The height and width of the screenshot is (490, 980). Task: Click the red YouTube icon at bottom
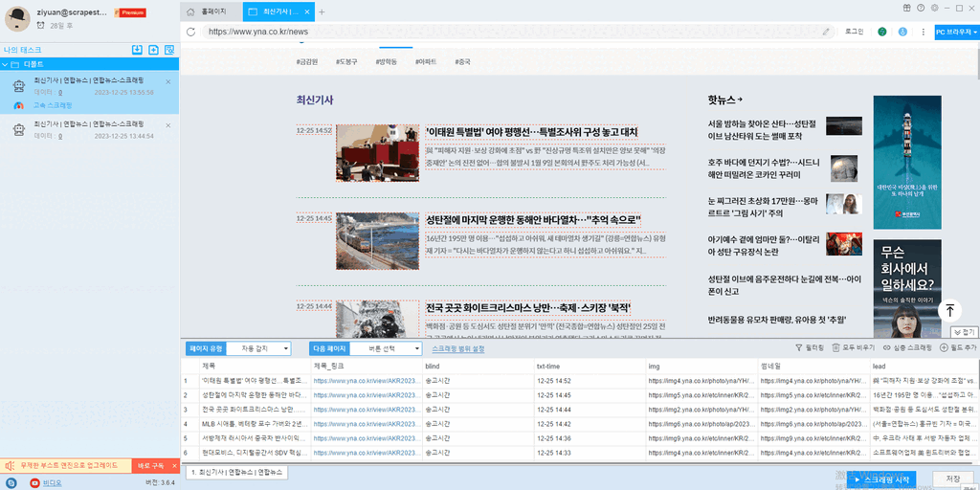point(34,482)
